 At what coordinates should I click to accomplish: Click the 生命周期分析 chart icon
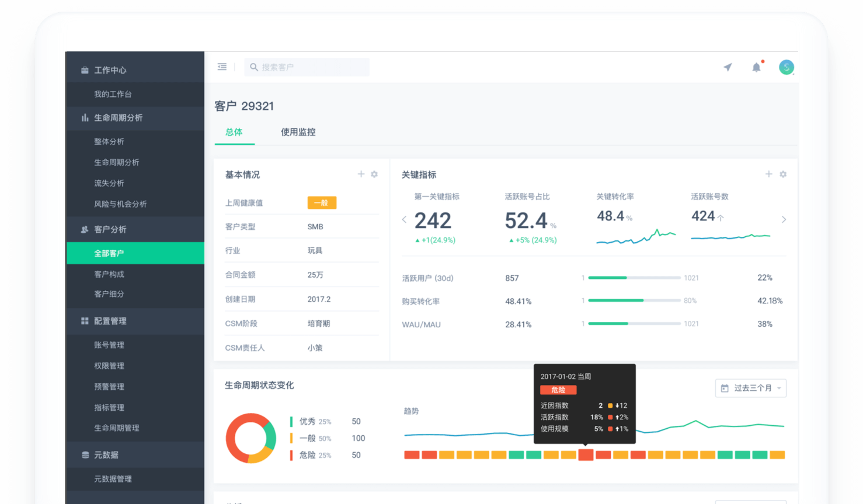tap(84, 118)
